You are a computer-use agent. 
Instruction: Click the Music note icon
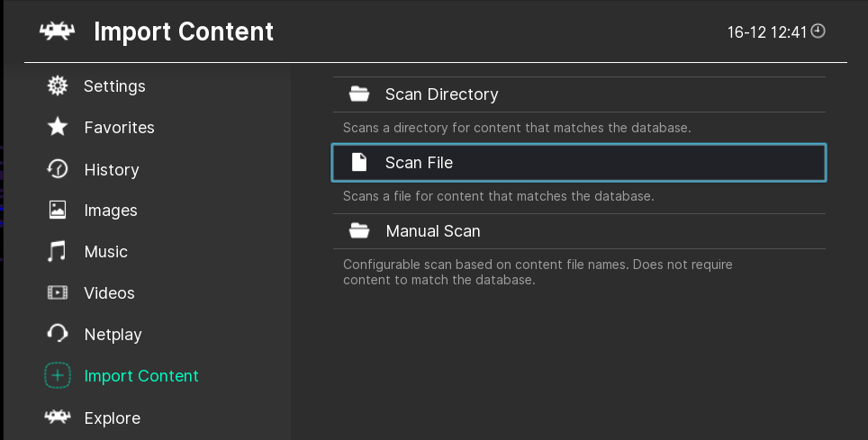pos(58,252)
